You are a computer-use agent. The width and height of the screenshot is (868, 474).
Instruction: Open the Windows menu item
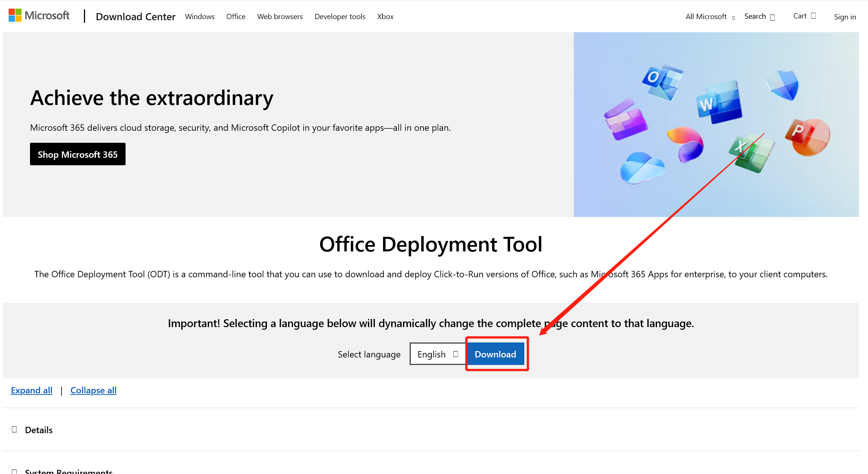click(200, 16)
